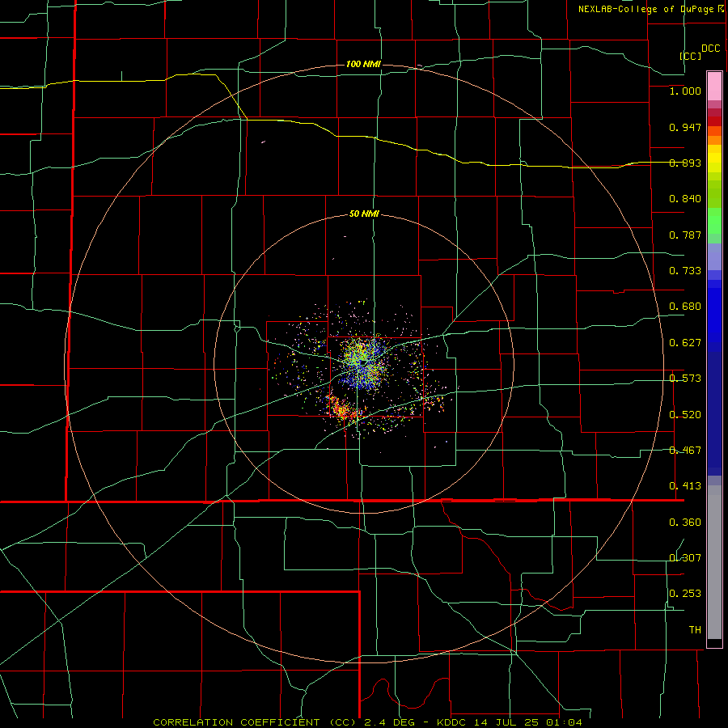Viewport: 728px width, 728px height.
Task: Select the 0.253 scale value
Action: coord(685,594)
